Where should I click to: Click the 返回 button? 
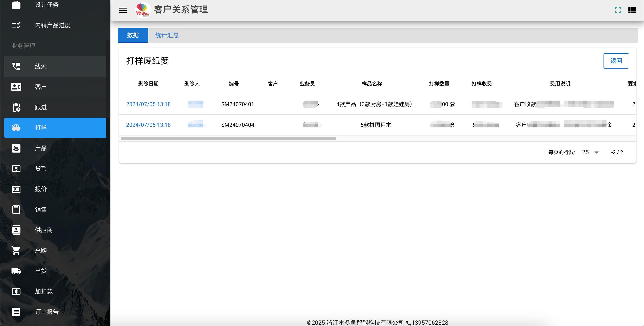pyautogui.click(x=616, y=61)
